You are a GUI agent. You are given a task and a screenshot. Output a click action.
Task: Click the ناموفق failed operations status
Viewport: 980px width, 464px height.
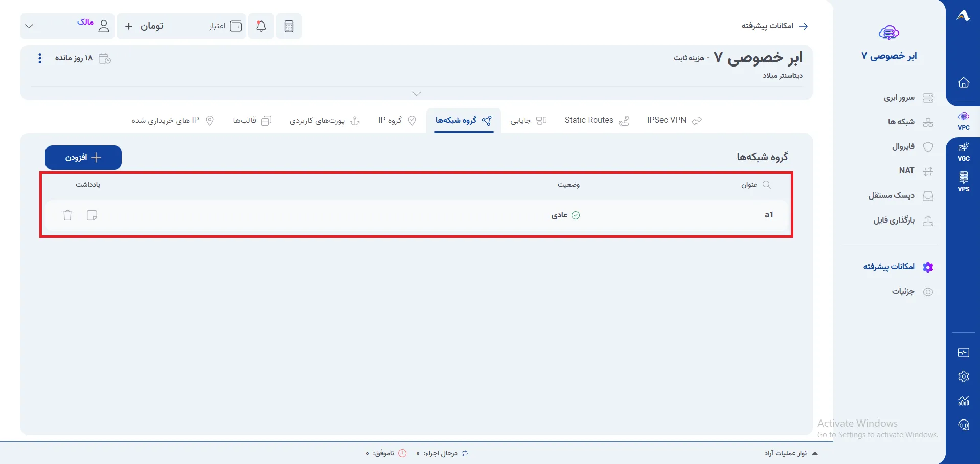[386, 453]
